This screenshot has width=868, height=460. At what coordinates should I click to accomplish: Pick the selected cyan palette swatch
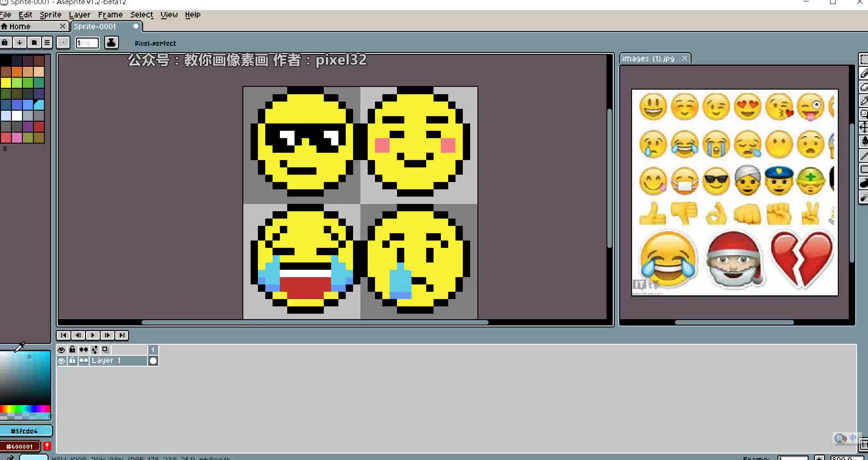click(39, 105)
